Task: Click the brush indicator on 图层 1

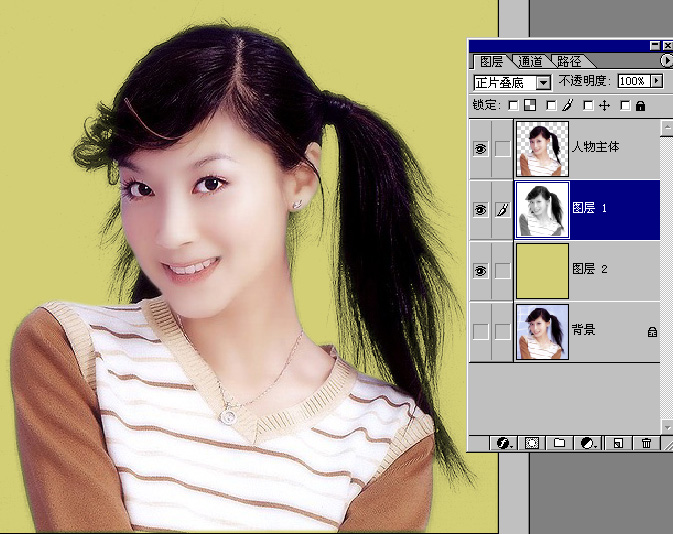Action: pyautogui.click(x=503, y=210)
